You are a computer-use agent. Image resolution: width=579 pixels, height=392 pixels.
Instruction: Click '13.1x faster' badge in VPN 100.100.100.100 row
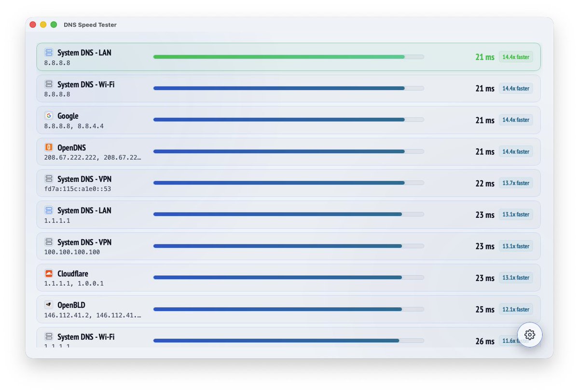516,246
